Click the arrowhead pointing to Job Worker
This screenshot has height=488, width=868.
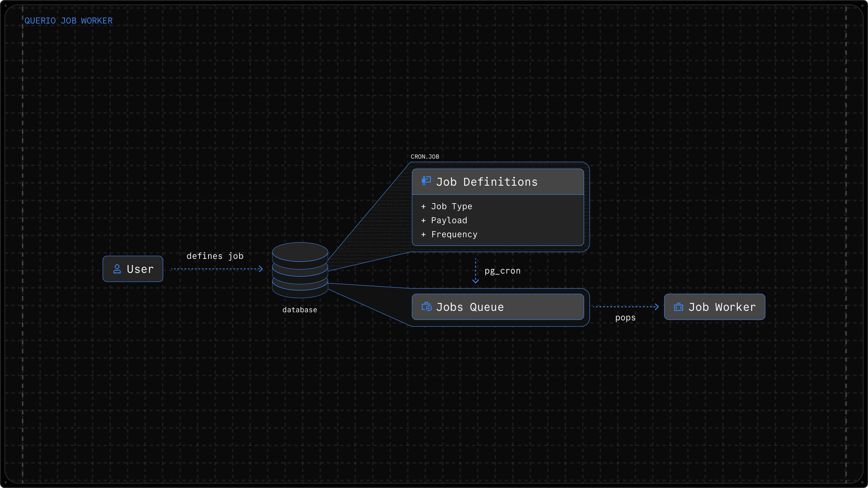point(656,307)
